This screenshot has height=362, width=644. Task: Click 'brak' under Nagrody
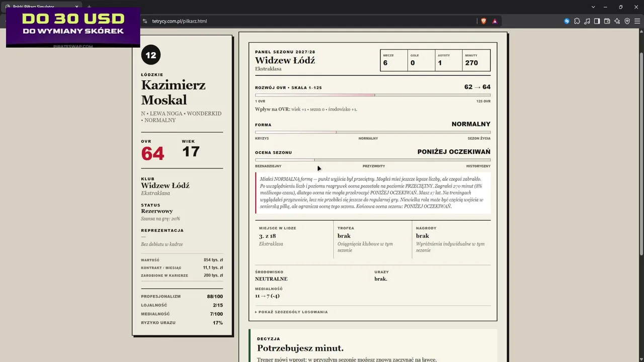[x=423, y=236]
